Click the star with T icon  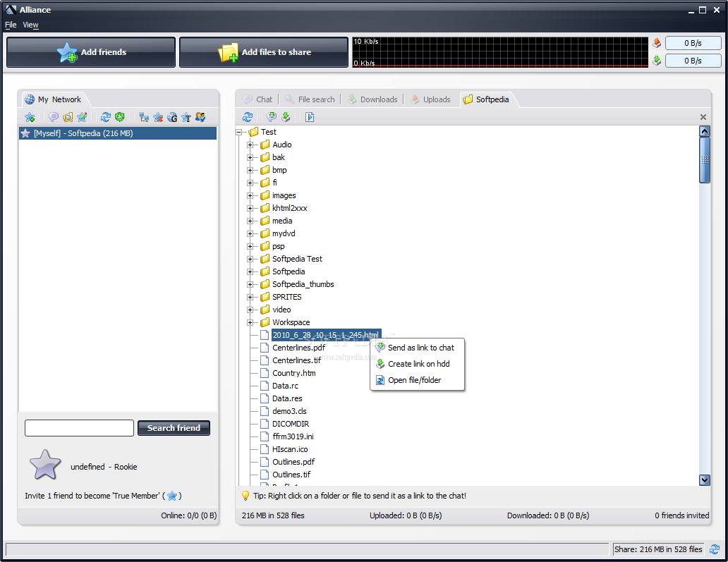[186, 118]
